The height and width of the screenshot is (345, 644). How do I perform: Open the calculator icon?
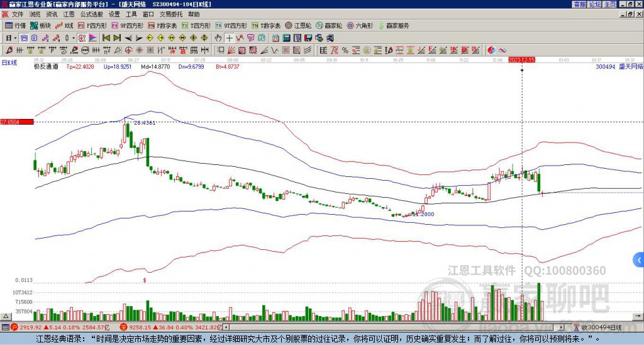[286, 38]
